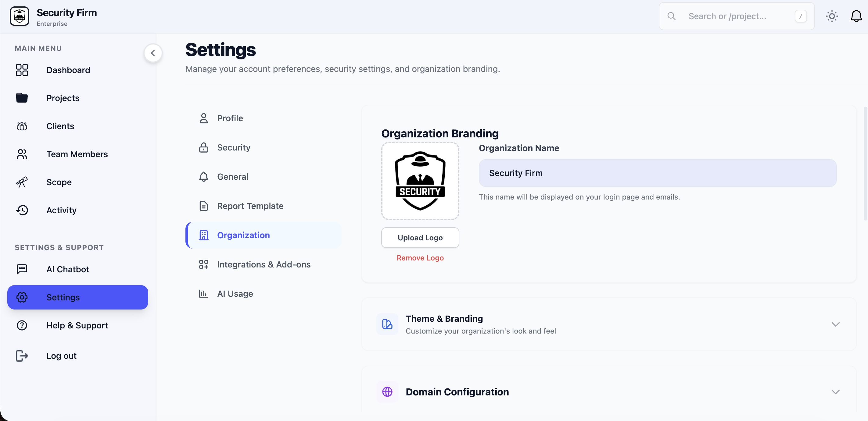Navigate to Team Members
Screen dimensions: 868x421
point(78,154)
